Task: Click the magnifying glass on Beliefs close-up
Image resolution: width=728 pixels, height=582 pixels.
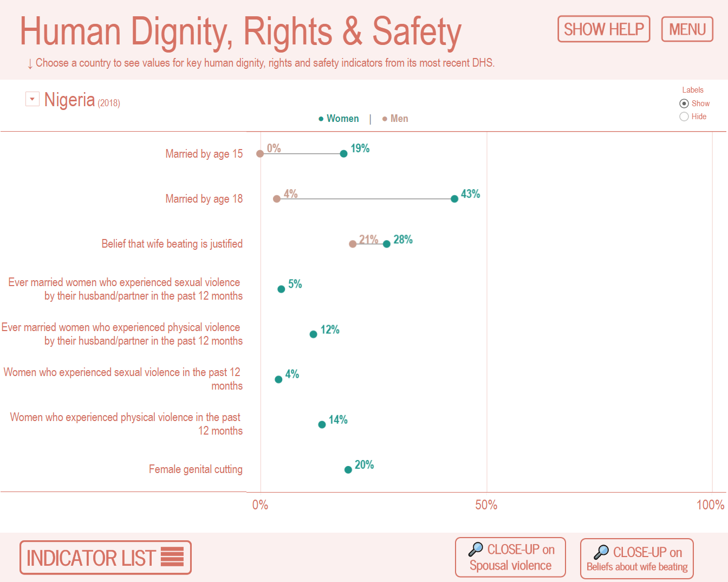Action: [x=603, y=549]
